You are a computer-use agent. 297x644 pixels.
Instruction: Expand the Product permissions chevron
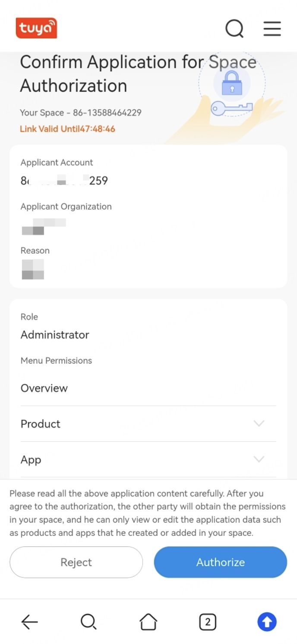point(259,424)
